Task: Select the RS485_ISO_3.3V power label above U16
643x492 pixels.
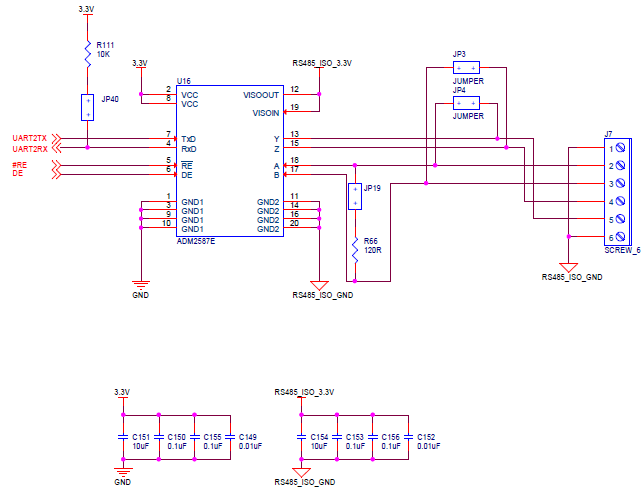Action: [322, 63]
